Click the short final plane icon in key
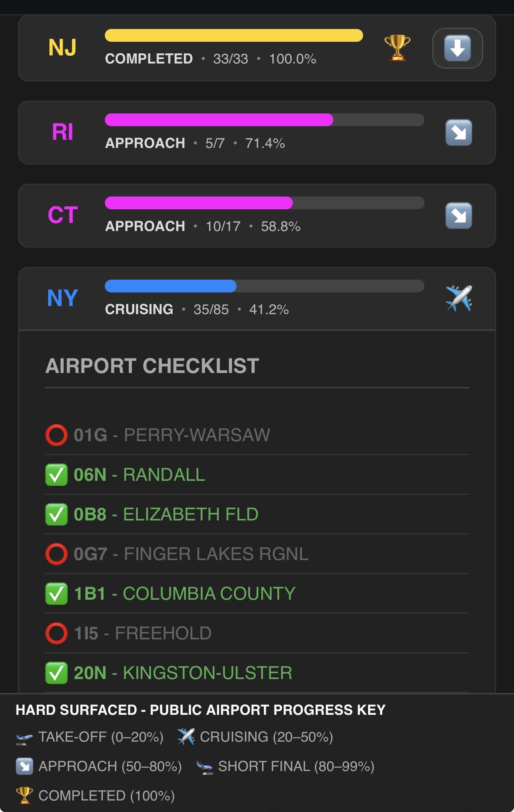 [x=205, y=767]
